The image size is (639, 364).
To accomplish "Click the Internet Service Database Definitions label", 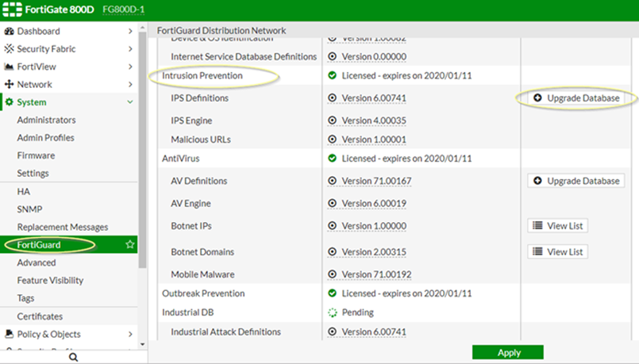I will coord(244,56).
